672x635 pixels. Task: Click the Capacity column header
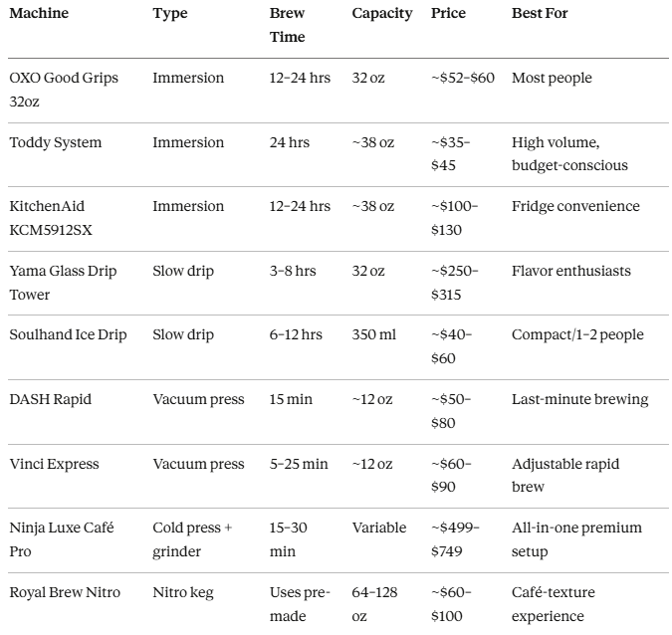(381, 14)
